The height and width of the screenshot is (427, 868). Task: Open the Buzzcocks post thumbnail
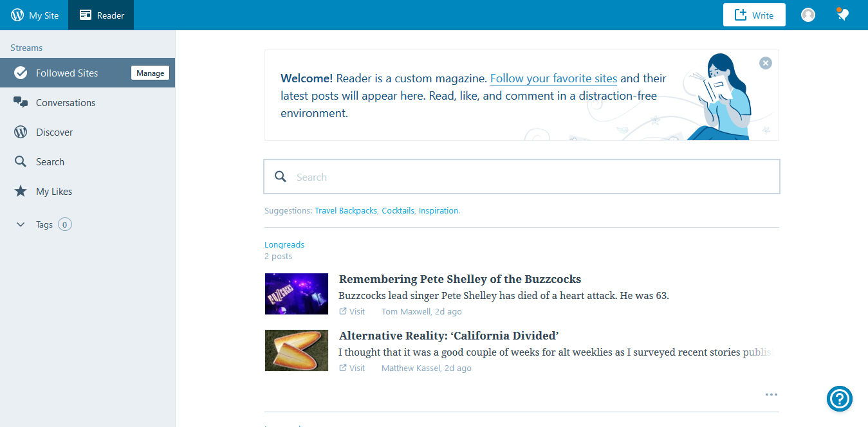pyautogui.click(x=297, y=294)
